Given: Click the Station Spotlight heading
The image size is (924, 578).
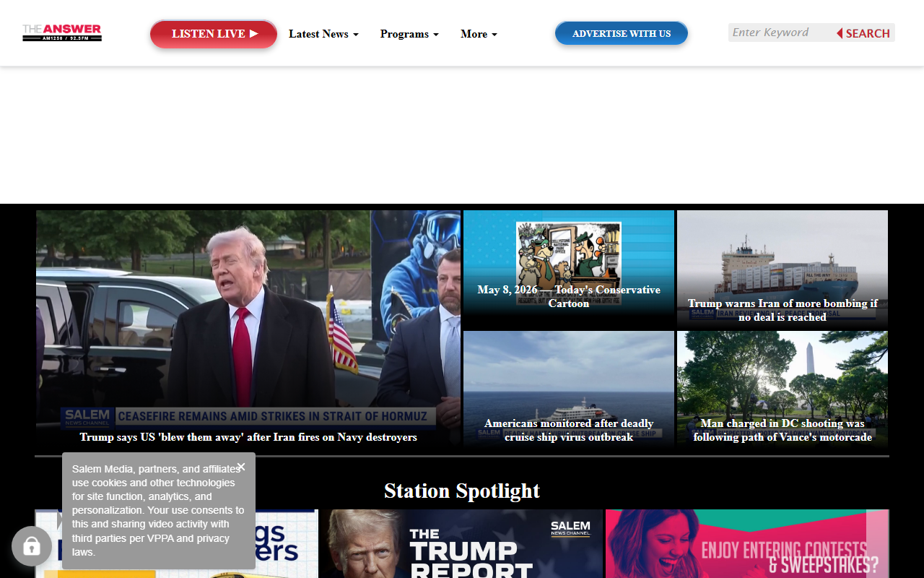Looking at the screenshot, I should point(462,491).
